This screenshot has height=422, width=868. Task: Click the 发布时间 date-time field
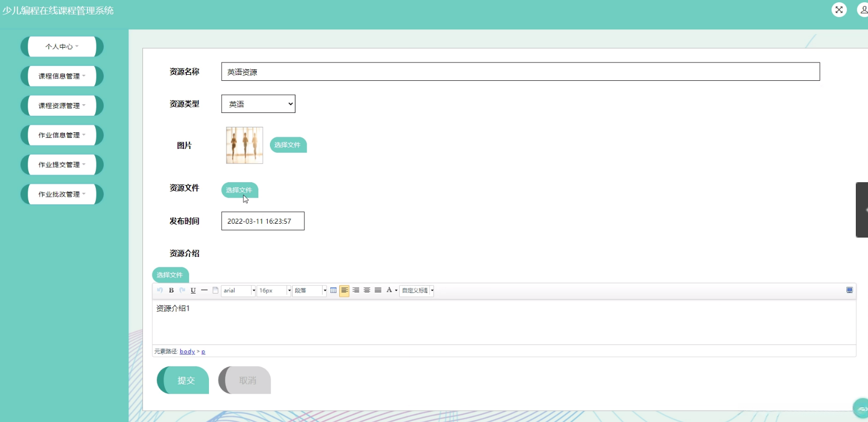pyautogui.click(x=263, y=220)
